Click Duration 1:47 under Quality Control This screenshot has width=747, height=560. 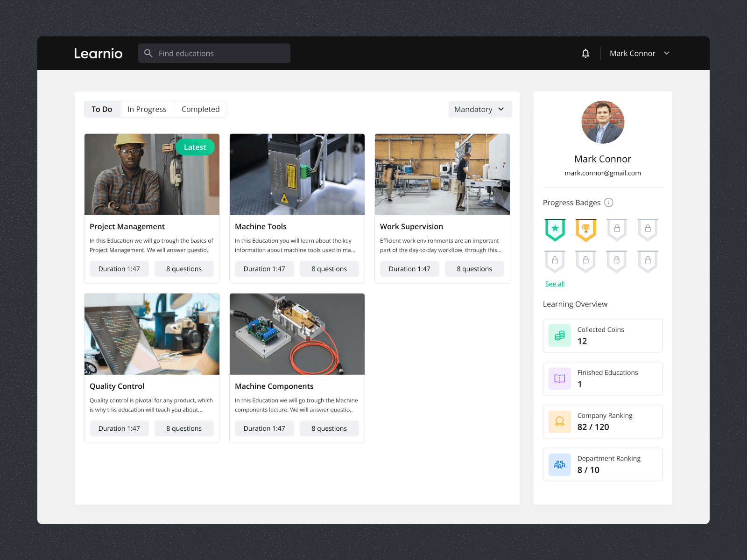[119, 428]
